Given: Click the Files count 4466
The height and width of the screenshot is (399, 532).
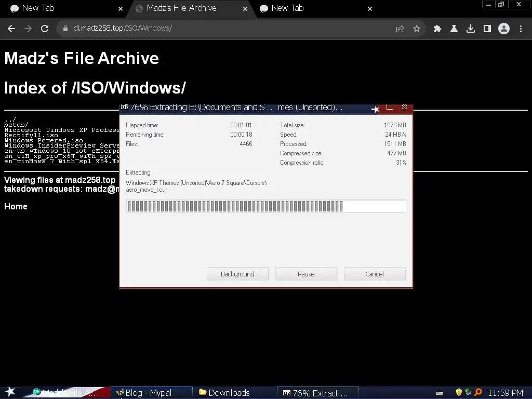Looking at the screenshot, I should click(246, 144).
